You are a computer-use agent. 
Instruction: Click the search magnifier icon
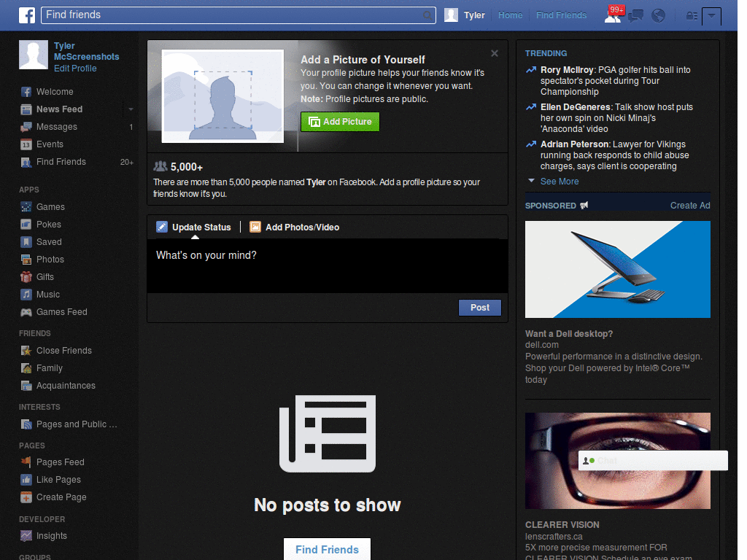pos(427,15)
